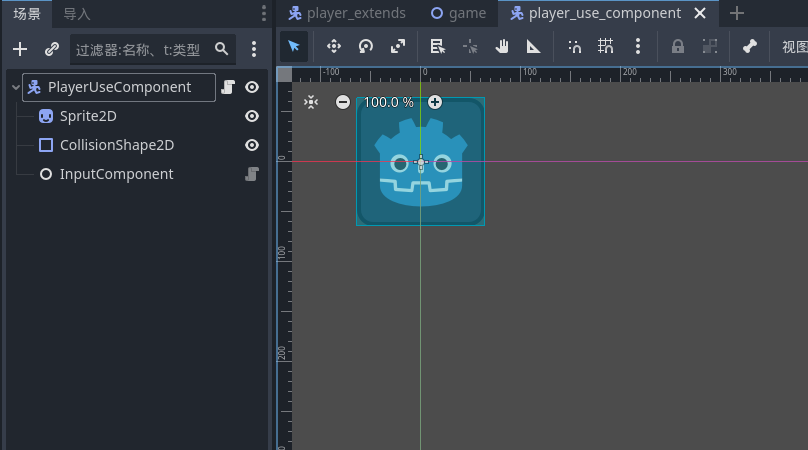Activate the Pan hand tool
This screenshot has height=450, width=808.
click(x=502, y=46)
